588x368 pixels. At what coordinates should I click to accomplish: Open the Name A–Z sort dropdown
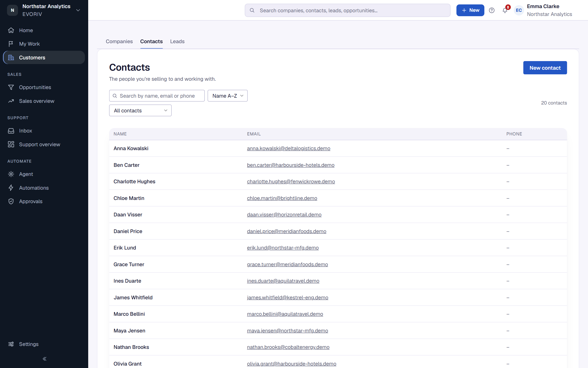point(228,96)
